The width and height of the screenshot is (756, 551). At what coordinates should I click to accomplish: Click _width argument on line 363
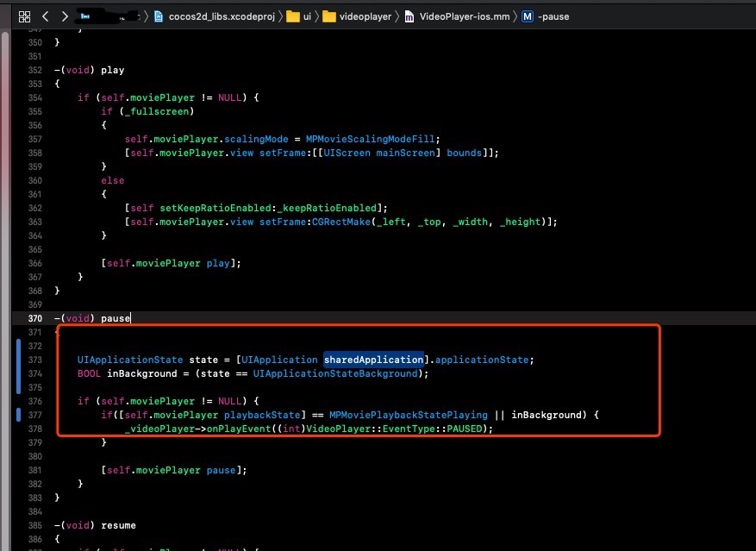470,222
